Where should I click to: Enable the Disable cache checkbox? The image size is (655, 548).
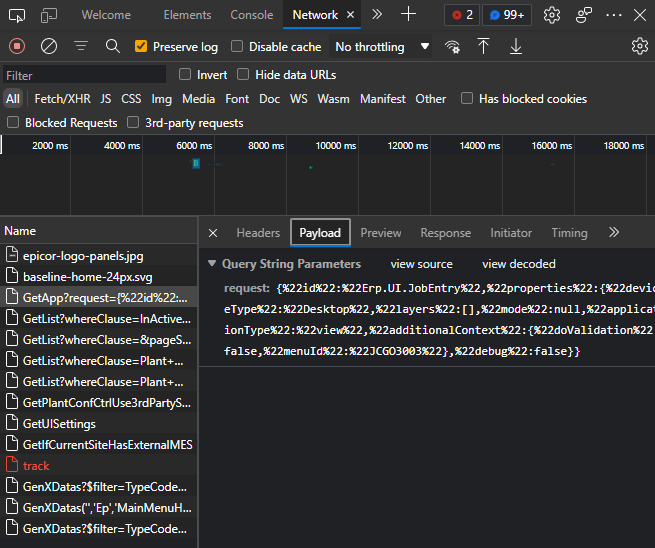[x=237, y=47]
